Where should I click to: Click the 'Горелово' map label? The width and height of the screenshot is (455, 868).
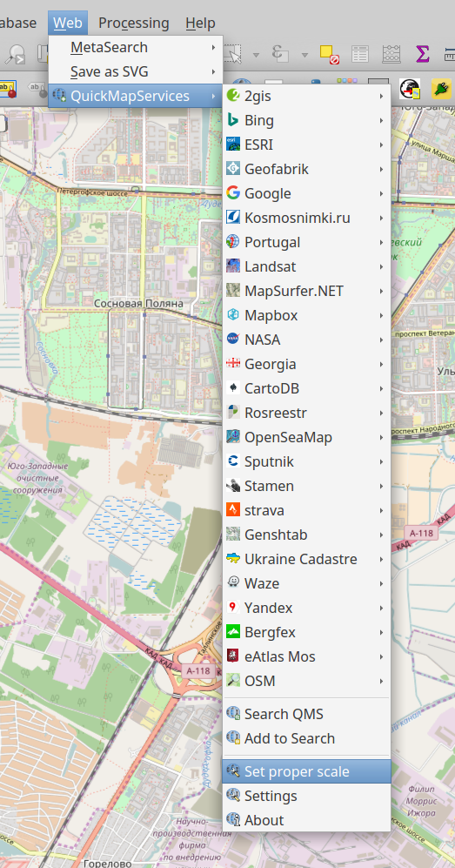[x=107, y=863]
